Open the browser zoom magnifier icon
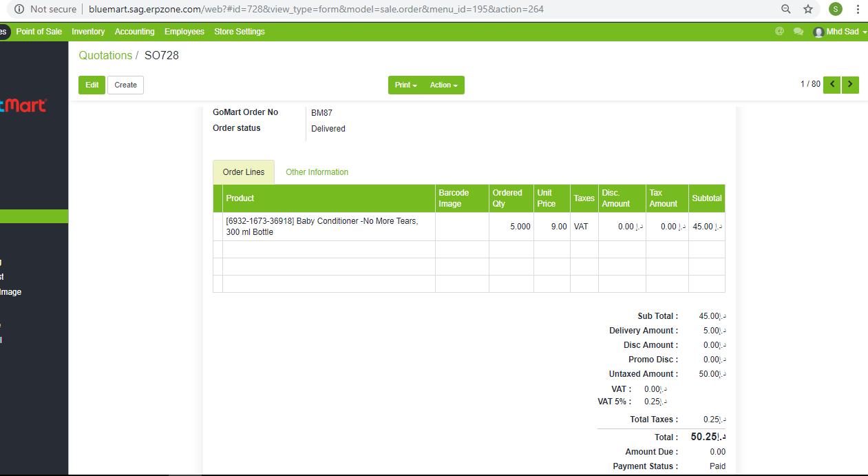 click(x=786, y=9)
